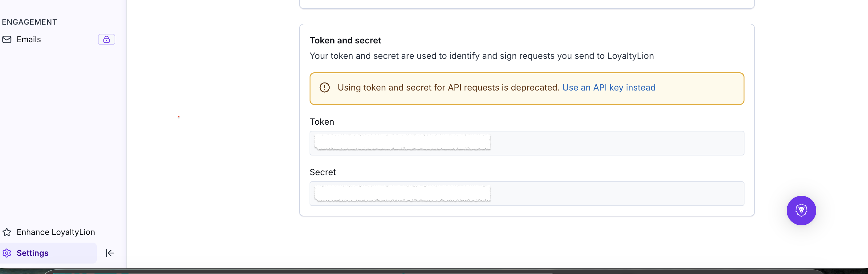868x274 pixels.
Task: Click the warning icon in the deprecation notice
Action: [324, 88]
